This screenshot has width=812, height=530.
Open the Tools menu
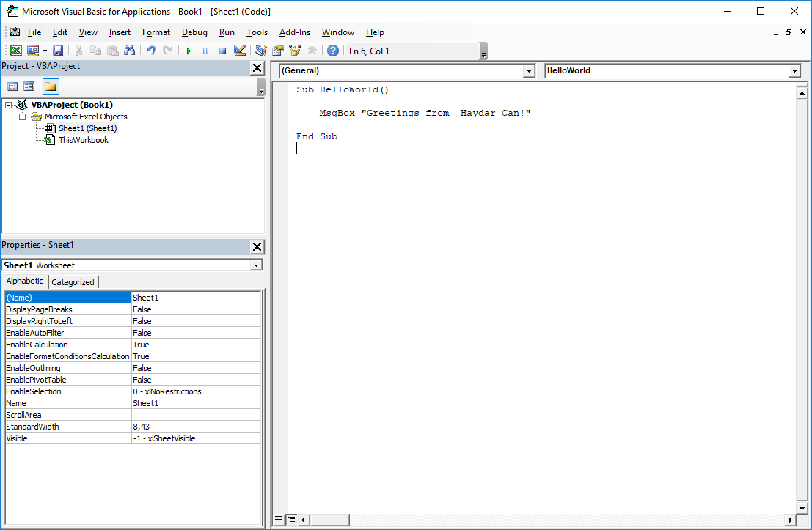click(257, 32)
